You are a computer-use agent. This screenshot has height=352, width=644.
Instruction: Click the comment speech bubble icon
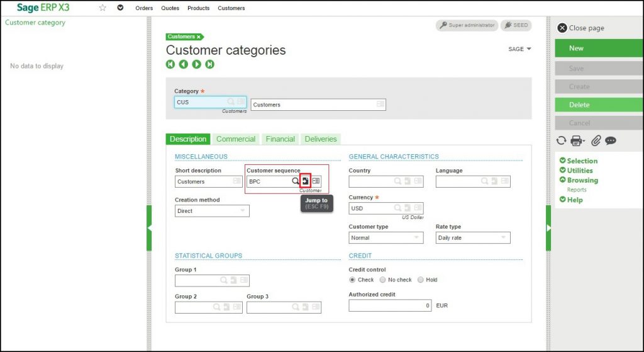click(611, 140)
